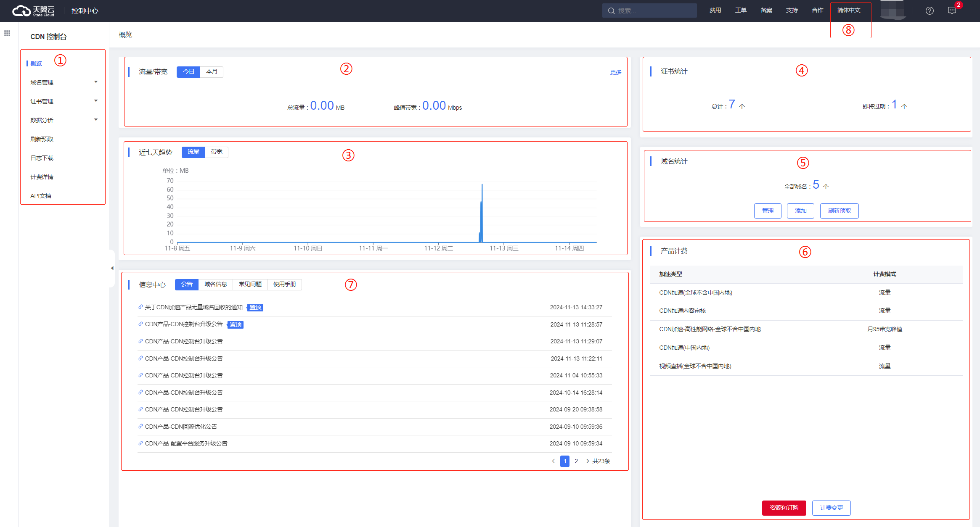The width and height of the screenshot is (980, 527).
Task: Click the 添加 domain button
Action: click(800, 211)
